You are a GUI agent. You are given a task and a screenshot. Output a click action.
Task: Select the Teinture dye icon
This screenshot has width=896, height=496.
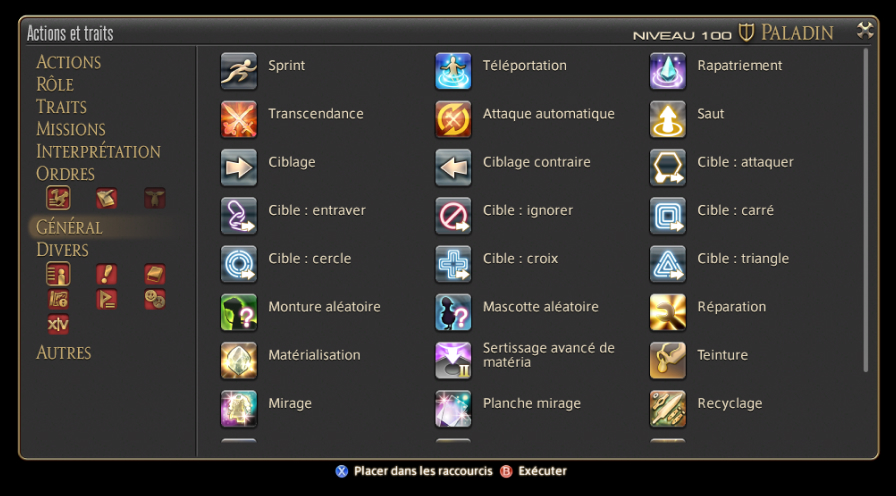(667, 360)
